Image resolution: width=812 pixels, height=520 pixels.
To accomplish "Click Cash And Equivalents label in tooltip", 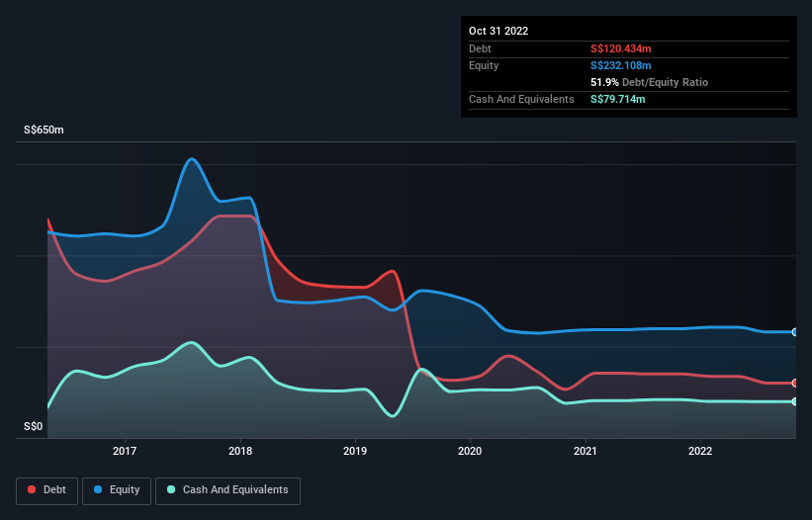I will pyautogui.click(x=521, y=99).
